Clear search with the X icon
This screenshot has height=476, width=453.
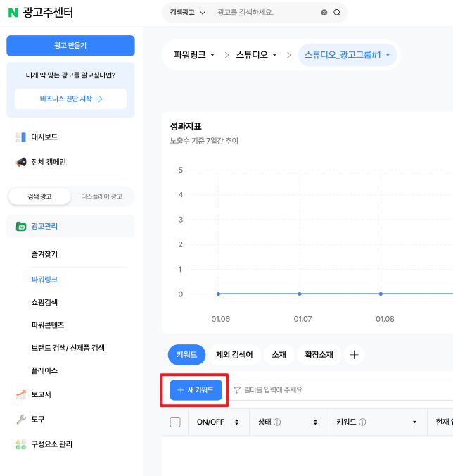click(x=324, y=13)
